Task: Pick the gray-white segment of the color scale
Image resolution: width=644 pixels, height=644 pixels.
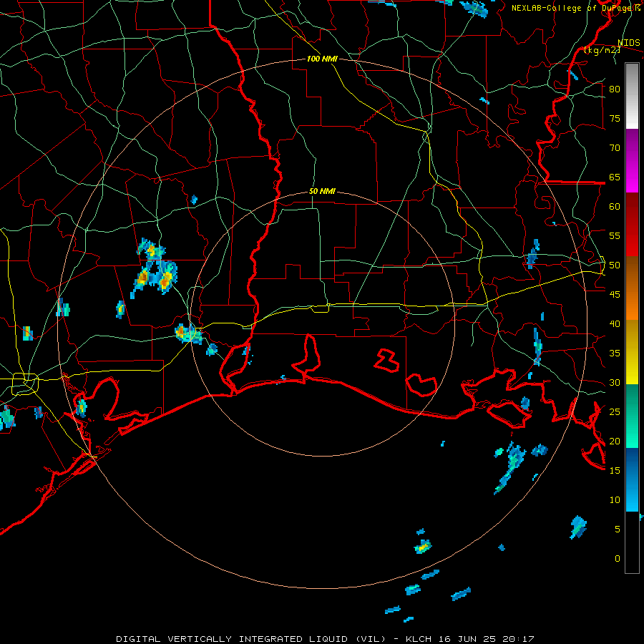Action: coord(632,96)
